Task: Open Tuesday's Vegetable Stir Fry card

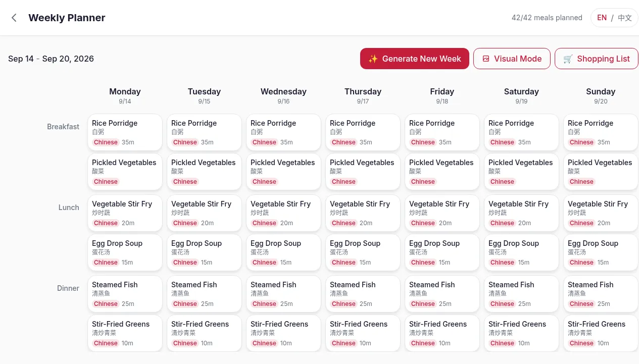Action: (204, 213)
